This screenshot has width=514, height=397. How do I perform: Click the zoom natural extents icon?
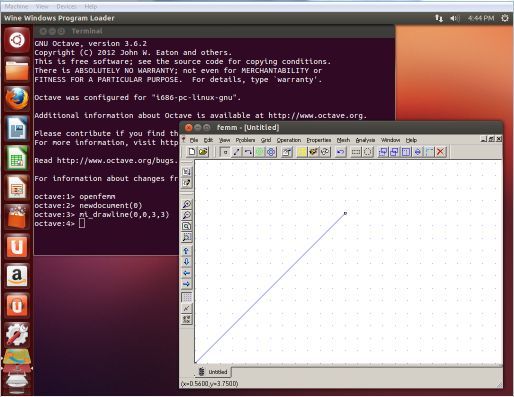tap(187, 226)
